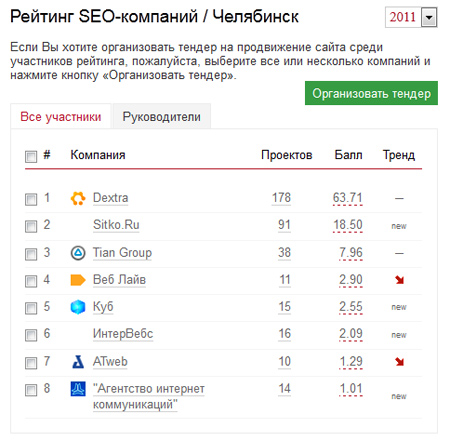
Task: Check the box next to Dextra
Action: (x=31, y=199)
